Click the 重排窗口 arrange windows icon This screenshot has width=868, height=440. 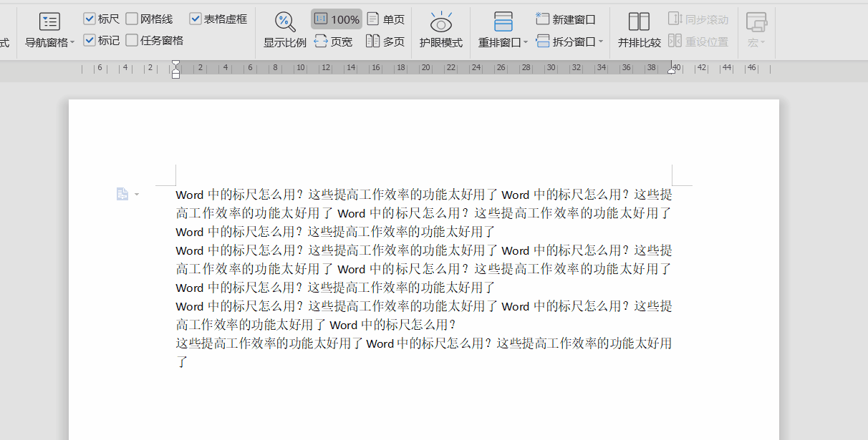point(503,21)
